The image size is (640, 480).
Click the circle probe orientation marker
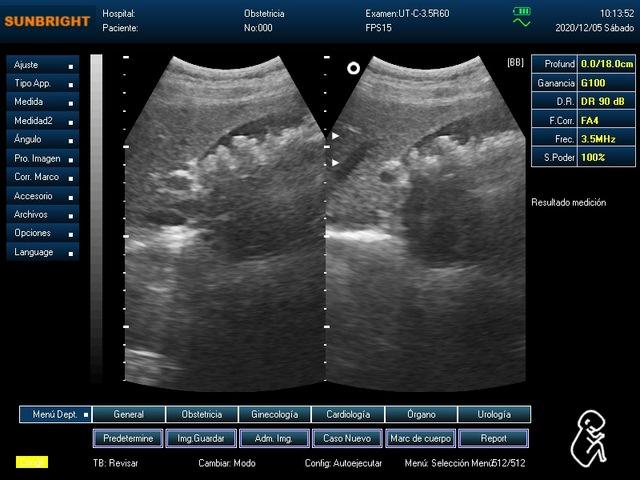click(353, 68)
